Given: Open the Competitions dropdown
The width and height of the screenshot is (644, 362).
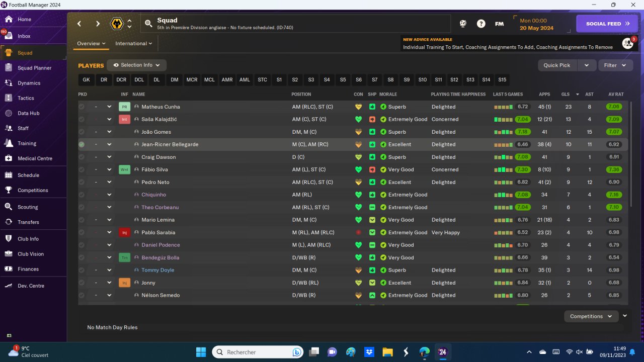Looking at the screenshot, I should 591,316.
